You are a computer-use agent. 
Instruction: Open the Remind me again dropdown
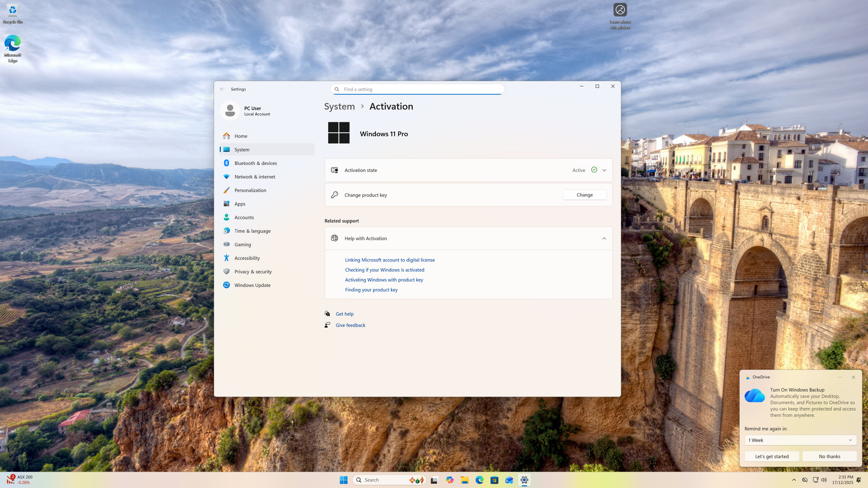tap(800, 440)
